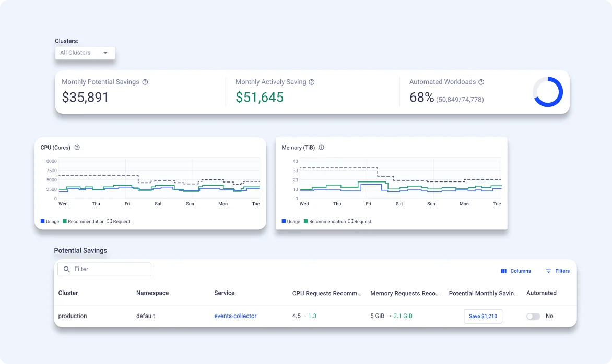Screen dimensions: 612x364
Task: Click the help icon on CPU Cores chart
Action: click(x=77, y=148)
